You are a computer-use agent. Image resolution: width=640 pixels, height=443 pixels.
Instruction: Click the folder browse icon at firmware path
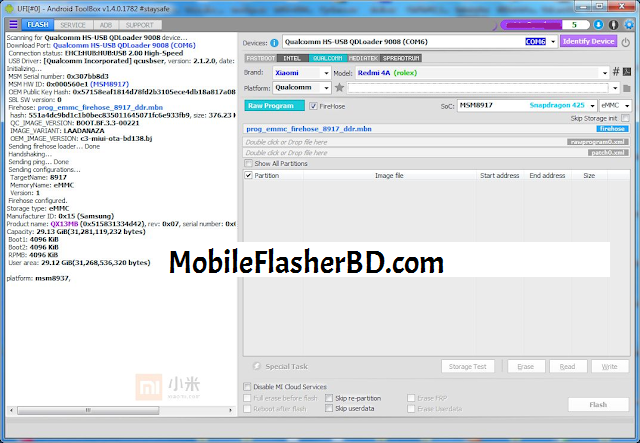click(627, 88)
